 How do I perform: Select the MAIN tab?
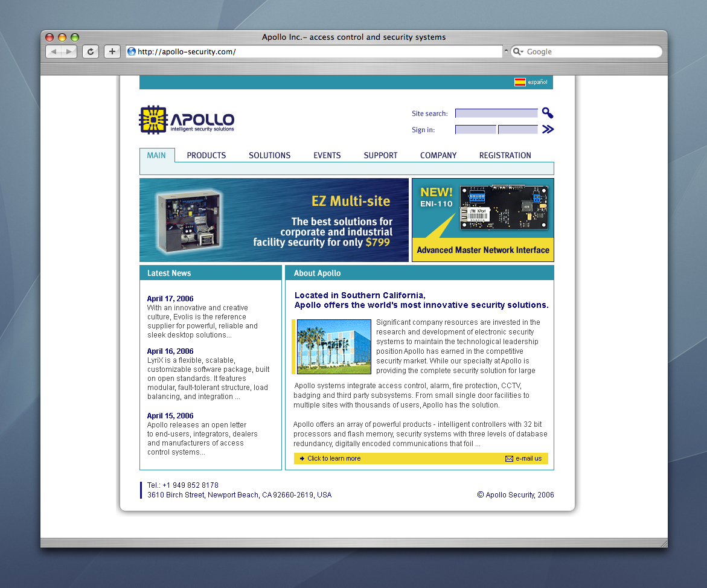(x=156, y=155)
